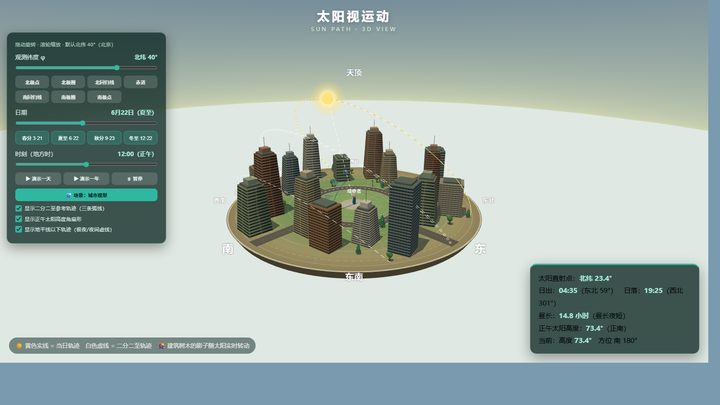Screen dimensions: 720x405
Task: Set latitude to 南极点 preset
Action: [104, 97]
